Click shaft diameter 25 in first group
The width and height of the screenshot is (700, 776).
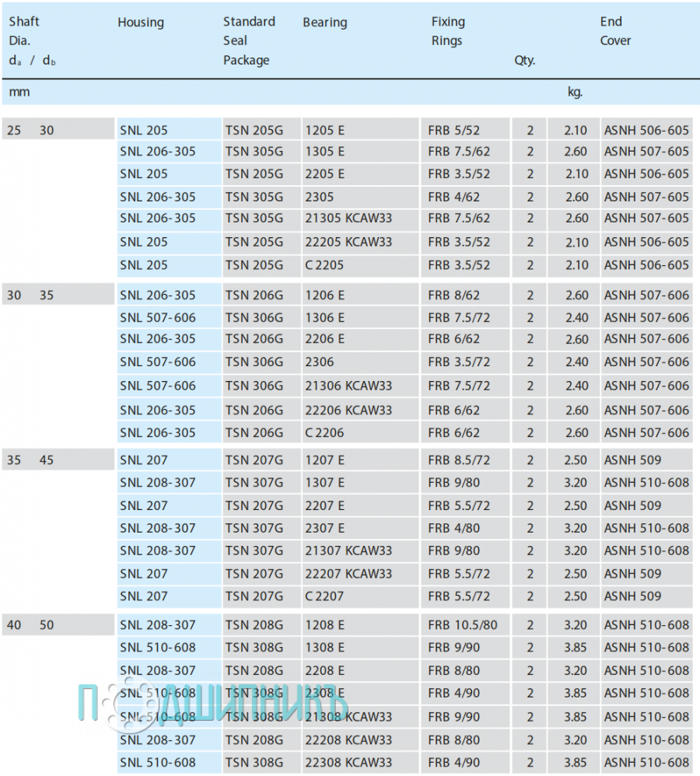pyautogui.click(x=14, y=131)
